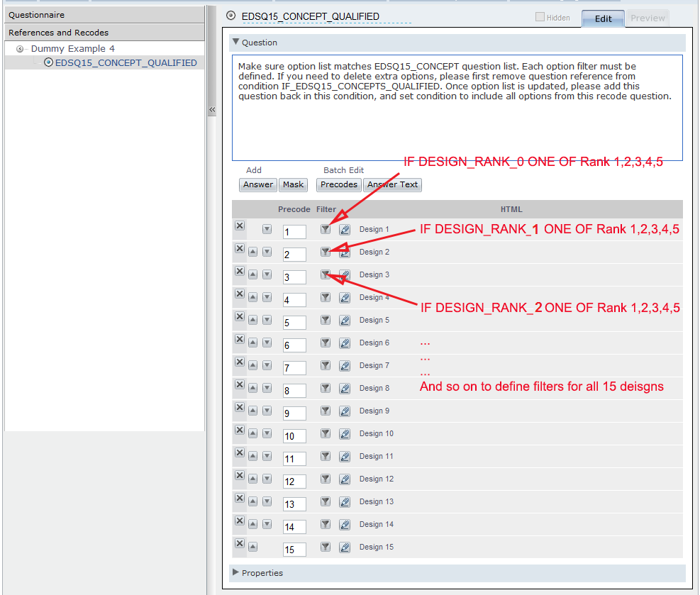This screenshot has height=595, width=700.
Task: Expand the Properties section
Action: (235, 572)
